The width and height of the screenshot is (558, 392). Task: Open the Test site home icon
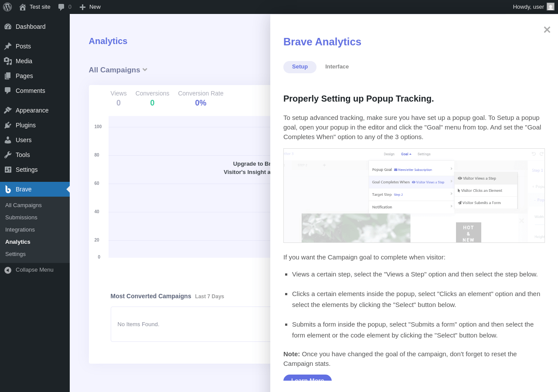click(x=23, y=7)
